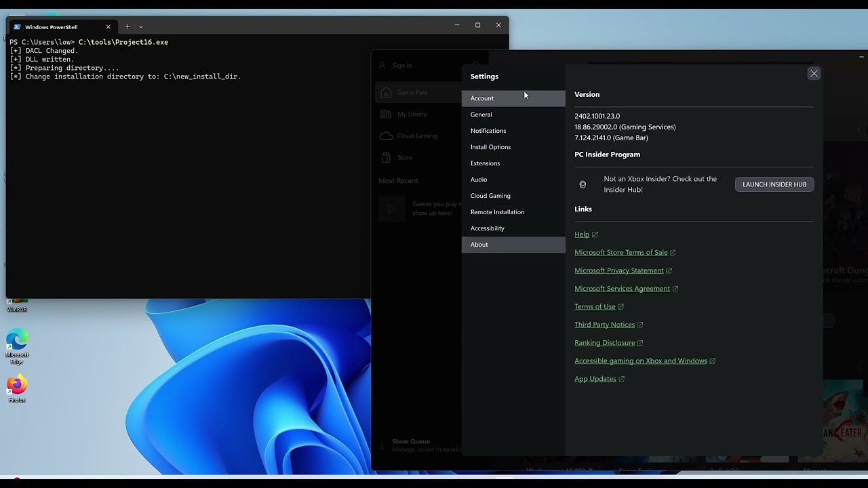Click the play thumbnail under Most Recent

[x=391, y=209]
